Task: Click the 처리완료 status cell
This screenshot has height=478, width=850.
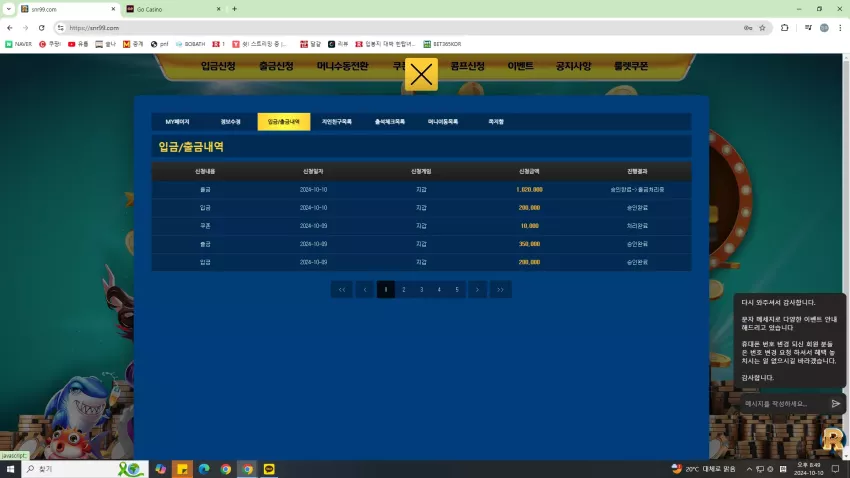Action: pos(637,226)
